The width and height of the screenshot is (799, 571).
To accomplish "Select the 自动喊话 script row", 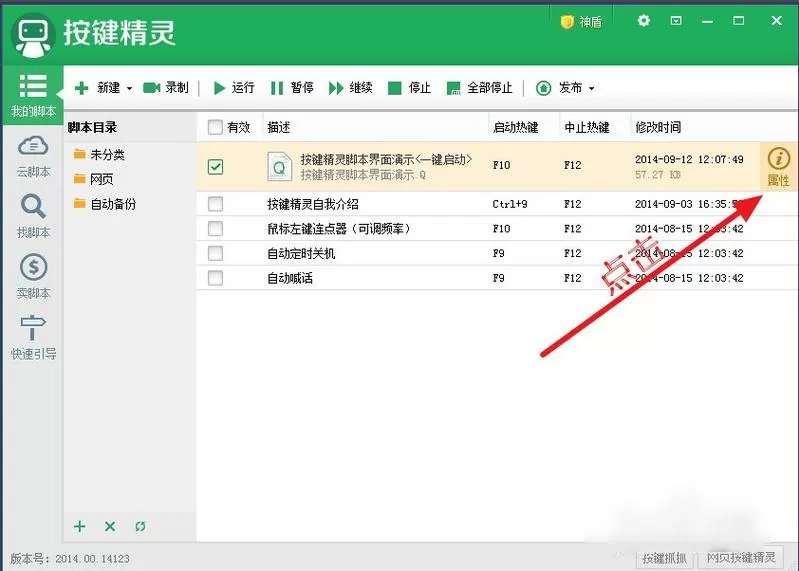I will [497, 278].
